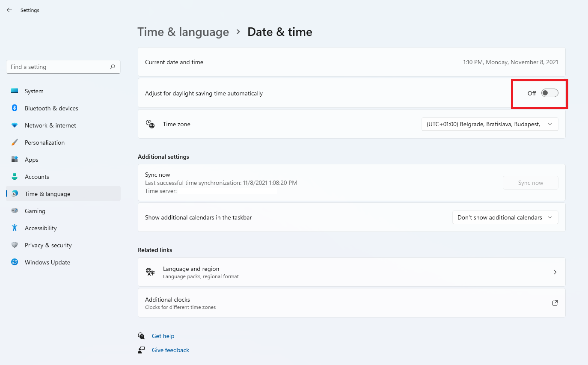
Task: Open System via its monitor icon
Action: tap(15, 91)
